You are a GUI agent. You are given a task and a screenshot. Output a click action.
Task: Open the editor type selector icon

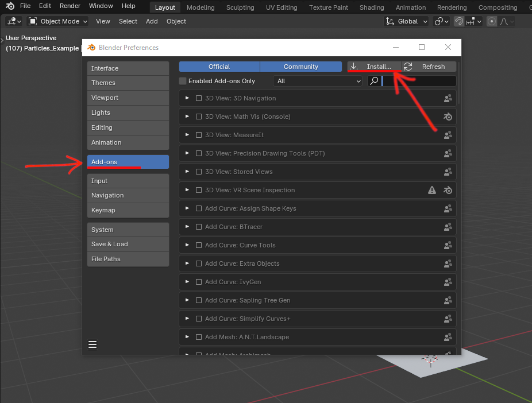(14, 21)
